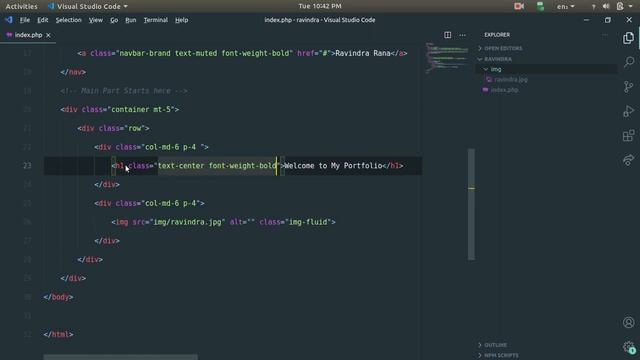Open the Go menu
The image size is (640, 360).
(114, 20)
